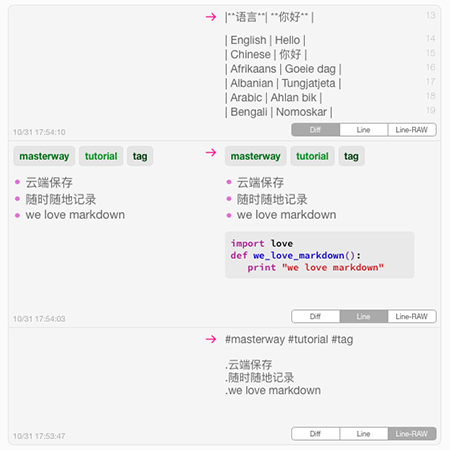Click the pink arrow beside the rendered tags
The image size is (450, 450).
click(x=211, y=153)
